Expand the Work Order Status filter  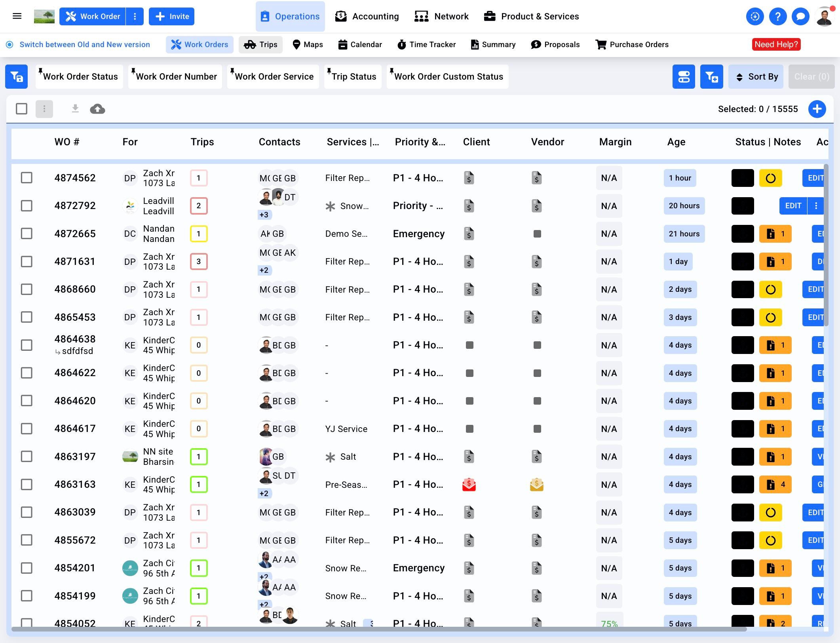(79, 76)
